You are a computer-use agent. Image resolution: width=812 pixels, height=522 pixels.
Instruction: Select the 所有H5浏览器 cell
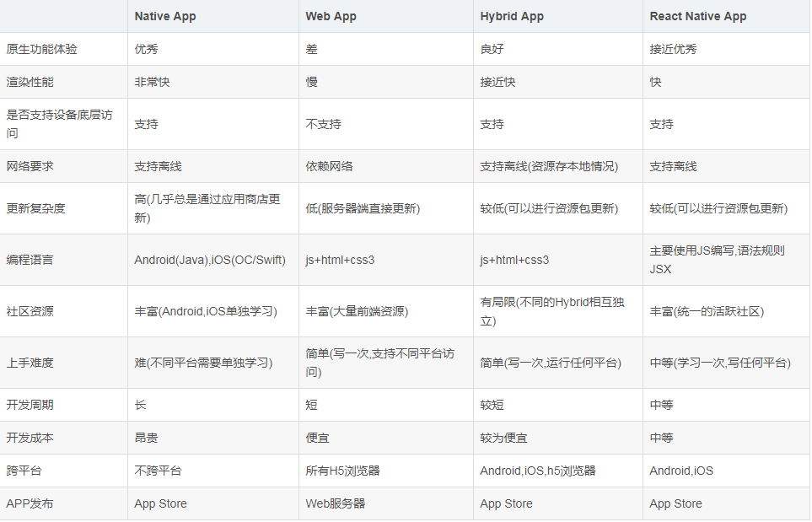(343, 471)
